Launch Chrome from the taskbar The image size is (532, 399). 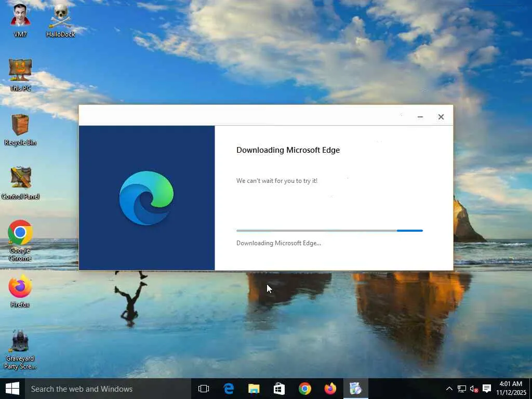coord(304,389)
